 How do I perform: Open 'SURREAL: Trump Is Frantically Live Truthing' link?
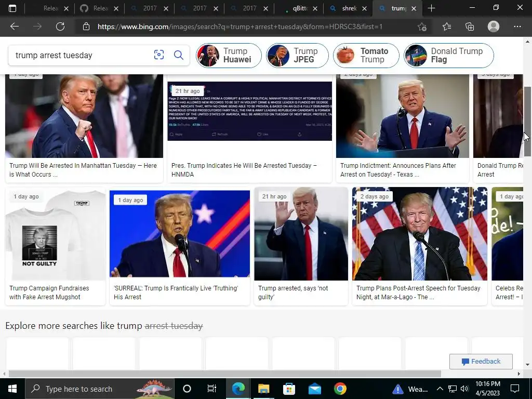[x=176, y=292]
